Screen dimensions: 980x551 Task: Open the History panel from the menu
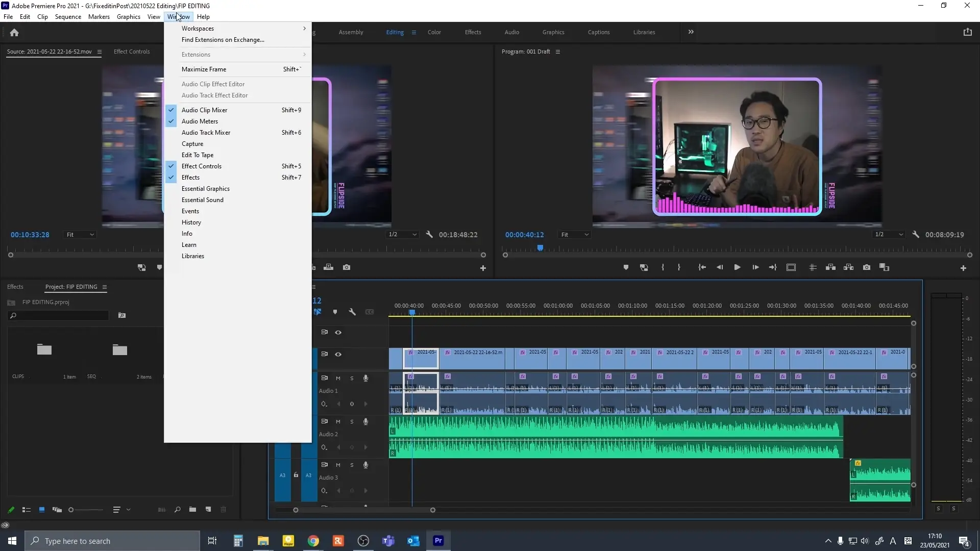click(238, 222)
